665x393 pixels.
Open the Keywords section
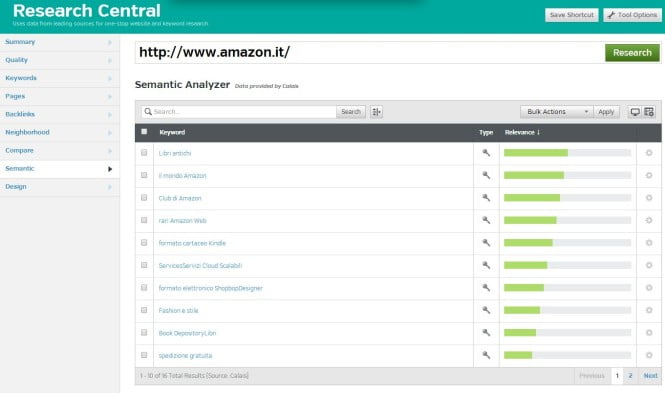pyautogui.click(x=59, y=78)
